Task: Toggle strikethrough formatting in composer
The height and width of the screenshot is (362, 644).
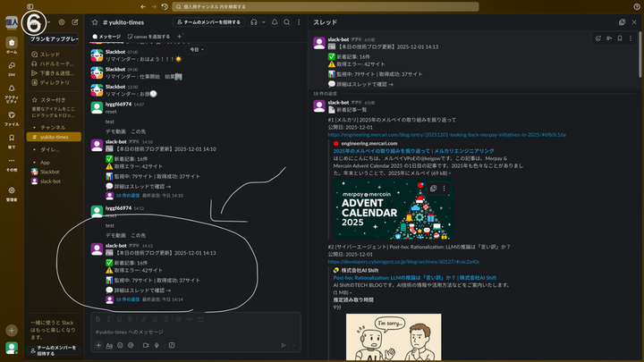Action: [130, 319]
